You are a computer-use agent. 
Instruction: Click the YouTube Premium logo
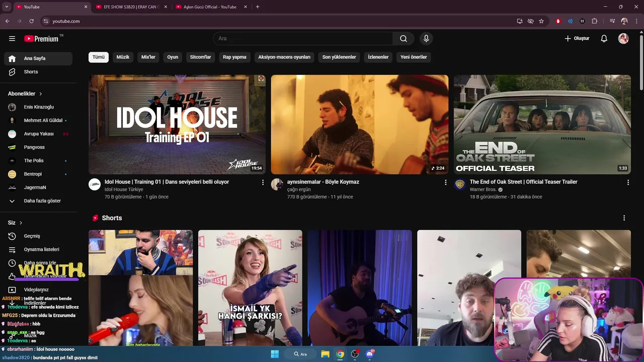coord(42,39)
